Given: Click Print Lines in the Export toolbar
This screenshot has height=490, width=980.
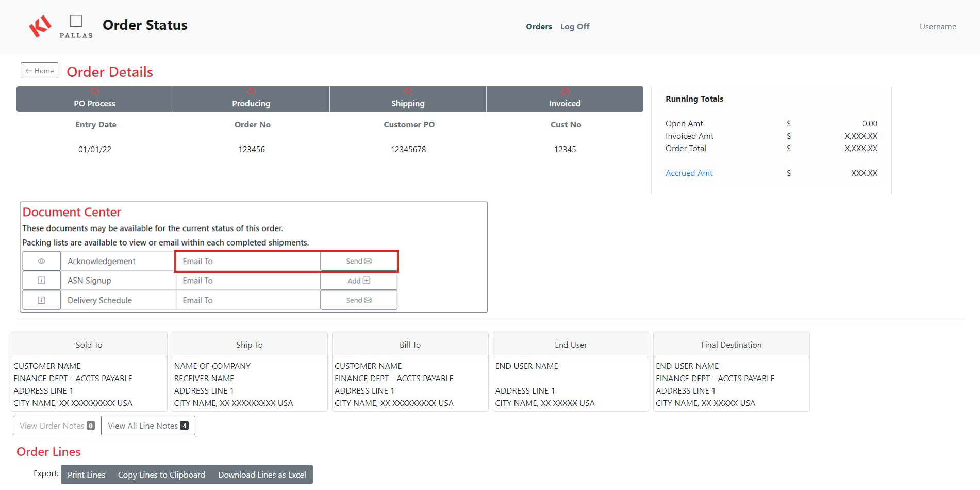Looking at the screenshot, I should [86, 474].
